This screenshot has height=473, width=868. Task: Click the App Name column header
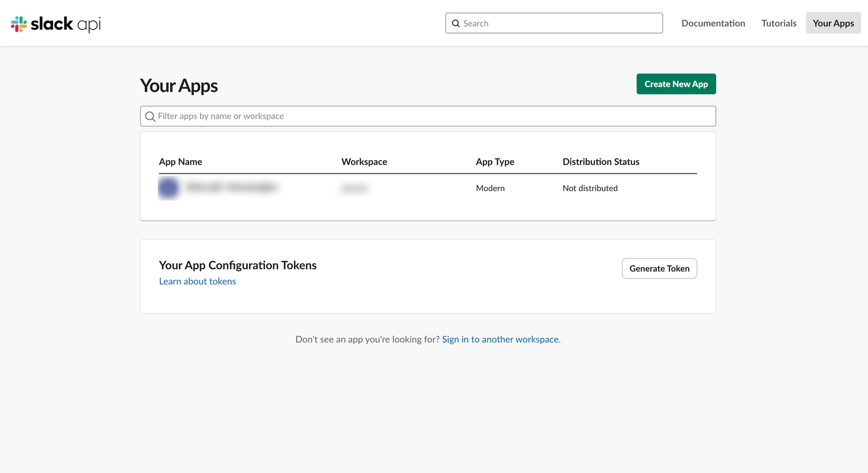[181, 162]
